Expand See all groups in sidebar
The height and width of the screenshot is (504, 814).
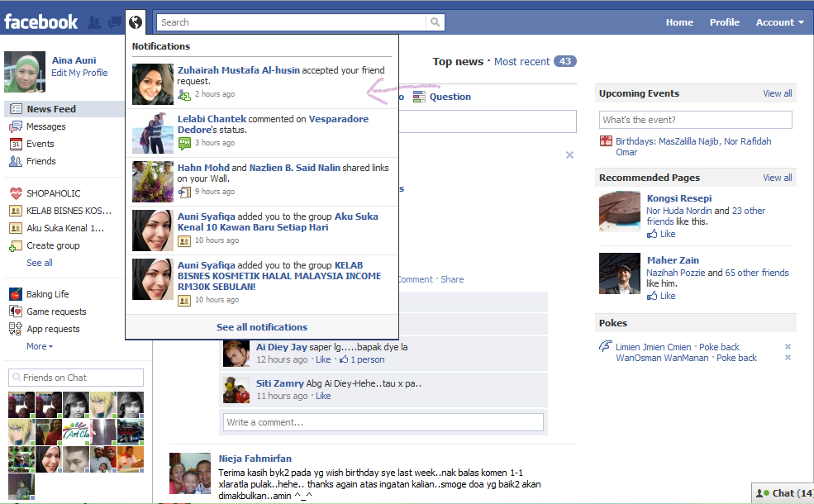39,263
